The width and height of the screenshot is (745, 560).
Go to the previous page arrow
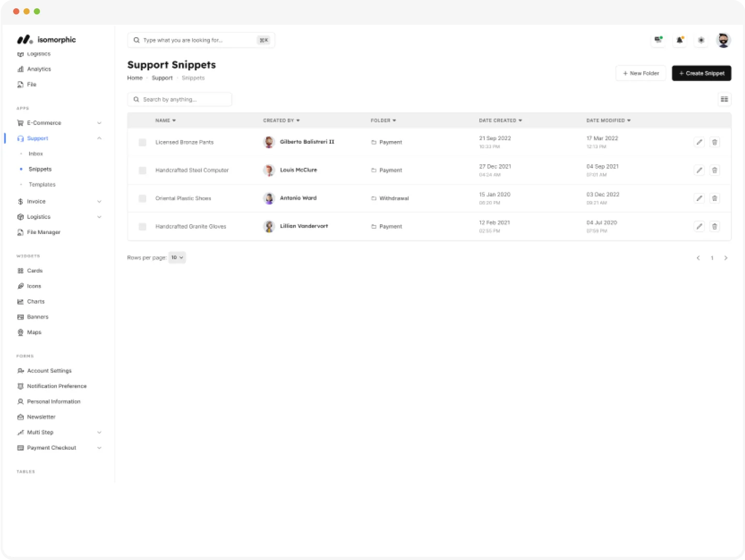click(x=698, y=258)
